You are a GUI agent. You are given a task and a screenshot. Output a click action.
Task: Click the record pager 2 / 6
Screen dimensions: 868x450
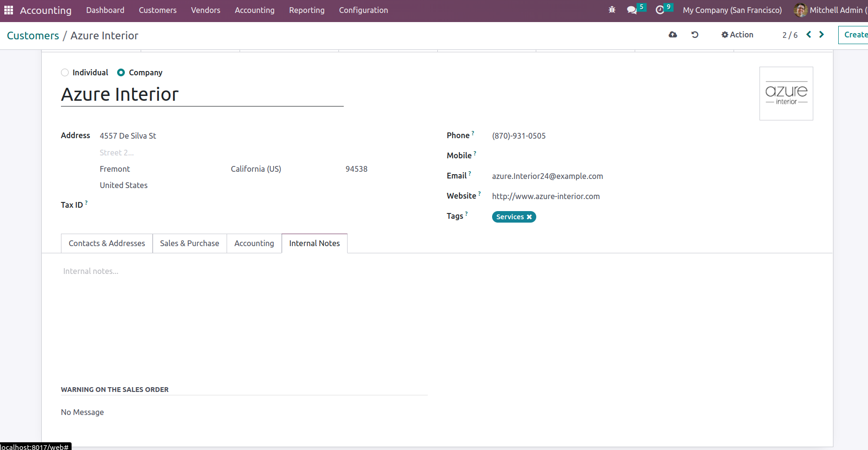tap(790, 35)
